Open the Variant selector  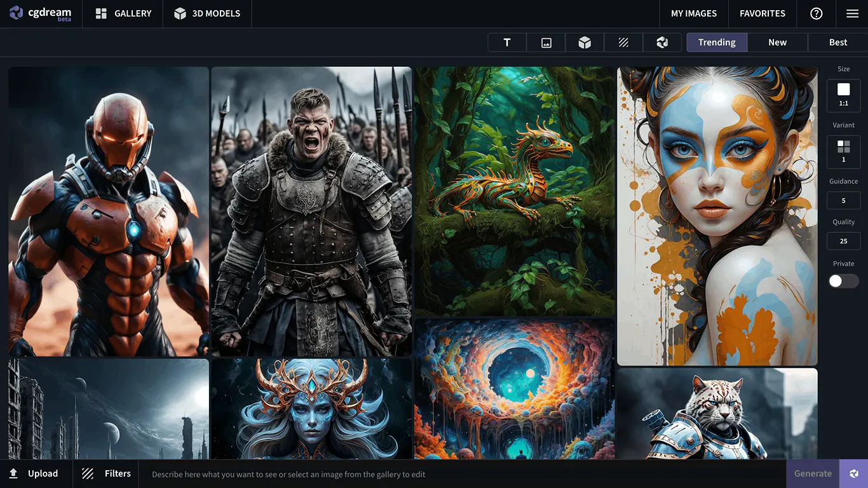(x=843, y=151)
